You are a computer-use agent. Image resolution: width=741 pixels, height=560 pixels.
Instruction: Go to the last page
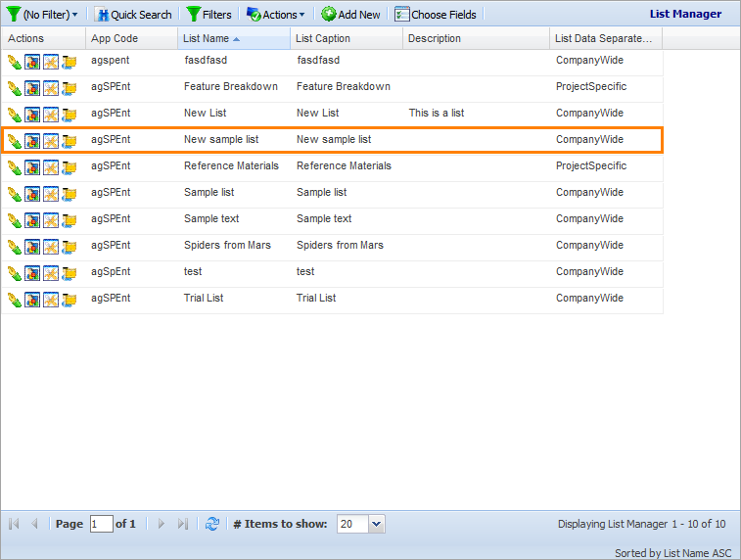click(182, 524)
